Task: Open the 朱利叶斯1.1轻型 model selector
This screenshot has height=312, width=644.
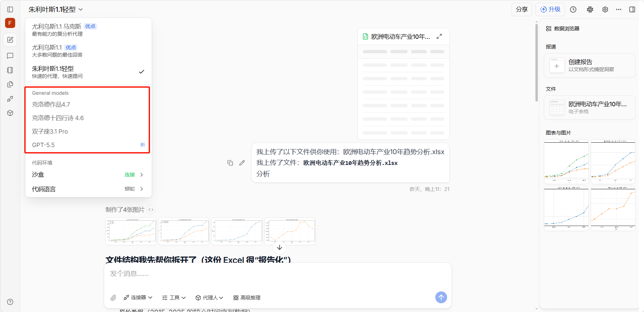Action: pyautogui.click(x=56, y=9)
